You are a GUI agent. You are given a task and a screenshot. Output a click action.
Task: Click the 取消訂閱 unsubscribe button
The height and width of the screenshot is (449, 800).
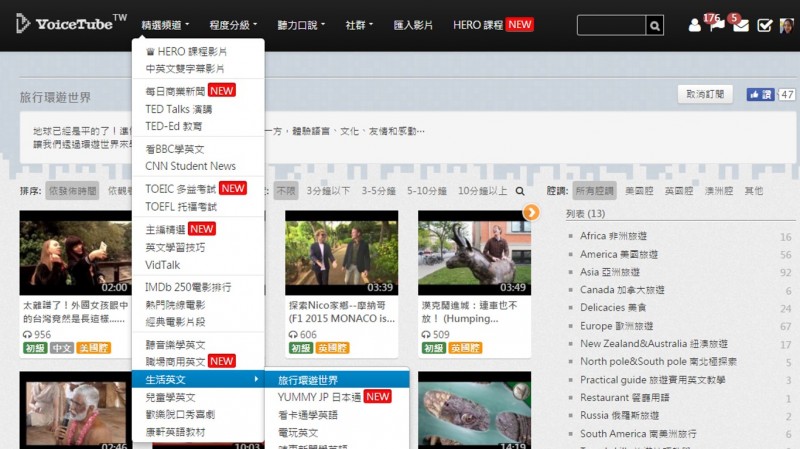[705, 94]
